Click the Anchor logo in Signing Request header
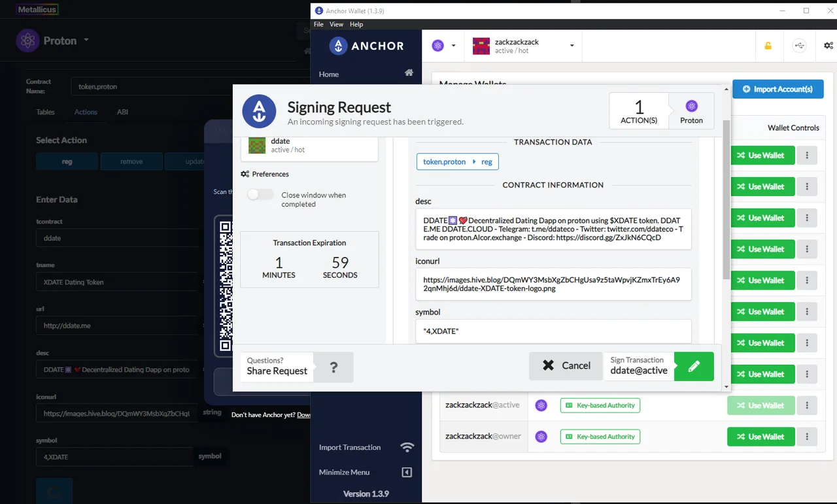This screenshot has width=837, height=504. click(259, 111)
